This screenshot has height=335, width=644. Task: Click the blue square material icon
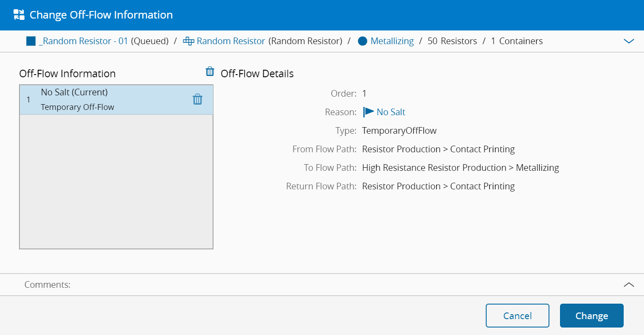tap(30, 41)
